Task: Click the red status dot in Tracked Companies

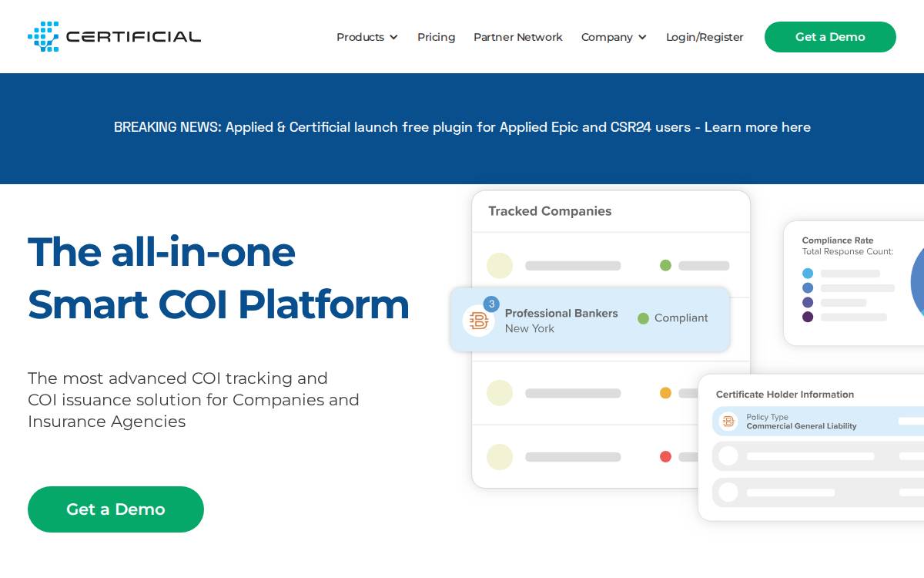Action: pos(665,457)
